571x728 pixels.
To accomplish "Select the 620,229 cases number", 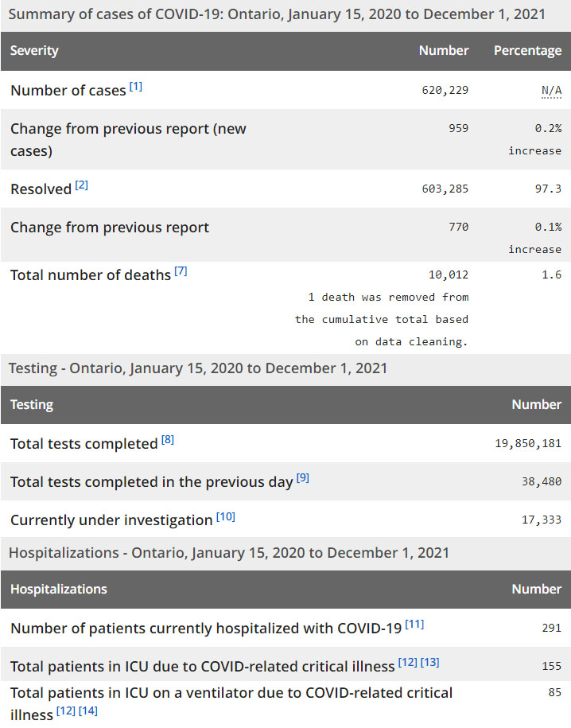I will (x=445, y=90).
